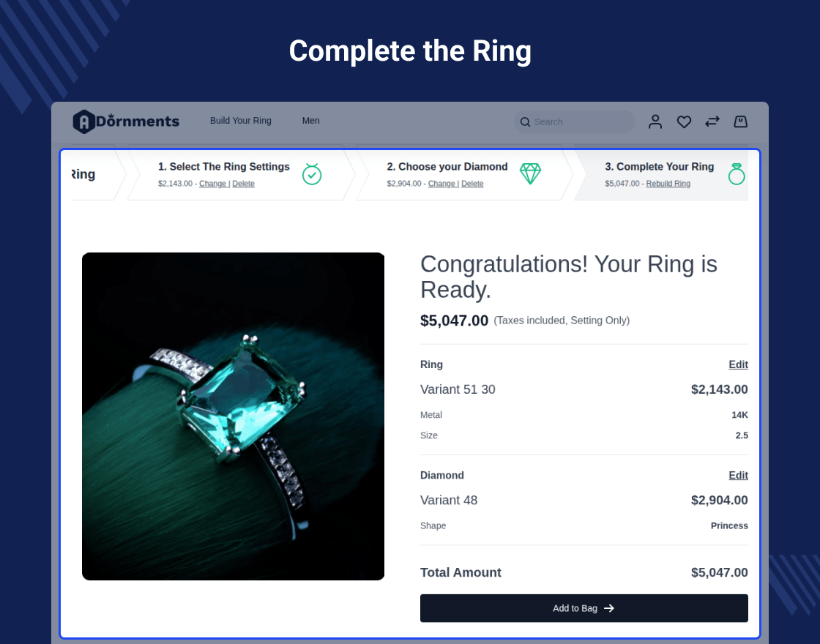The image size is (820, 644).
Task: Open the user account icon
Action: coord(655,121)
